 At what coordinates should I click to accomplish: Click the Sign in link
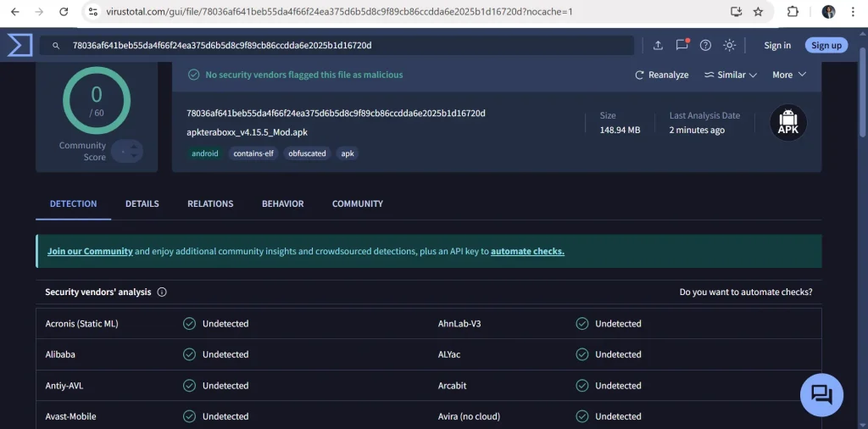pyautogui.click(x=777, y=46)
